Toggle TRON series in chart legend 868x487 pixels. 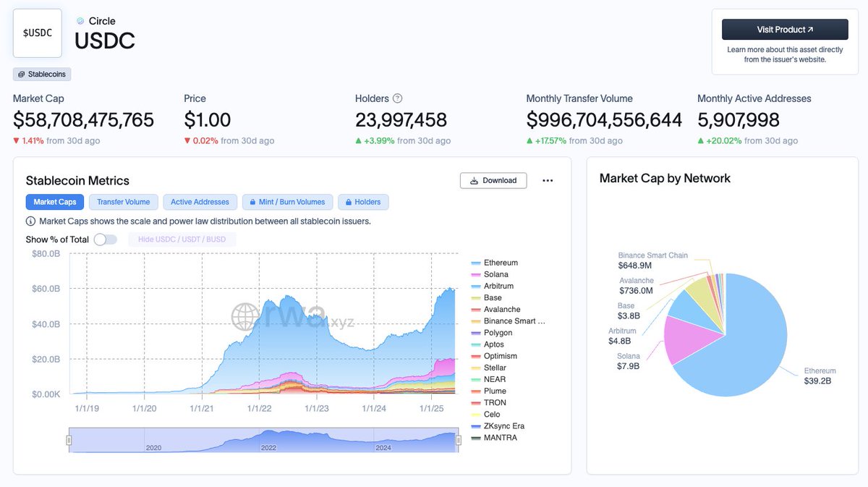point(489,402)
